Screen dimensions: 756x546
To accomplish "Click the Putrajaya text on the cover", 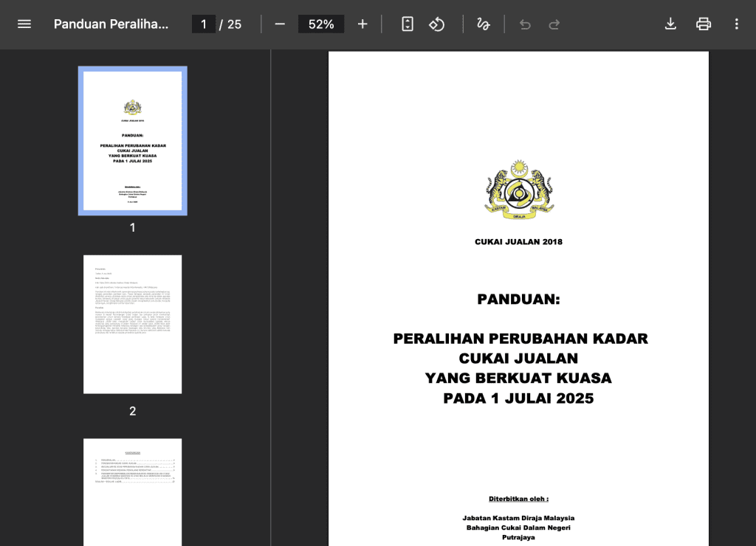I will [518, 537].
